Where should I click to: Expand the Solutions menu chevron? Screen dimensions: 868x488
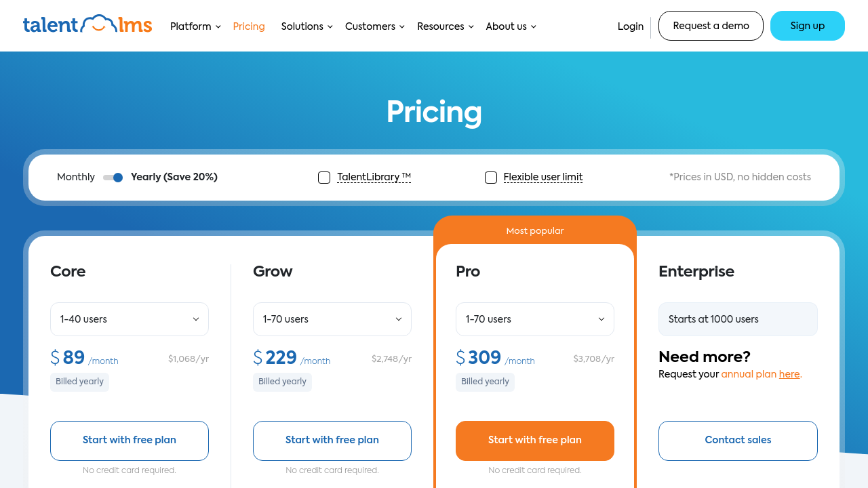(330, 27)
